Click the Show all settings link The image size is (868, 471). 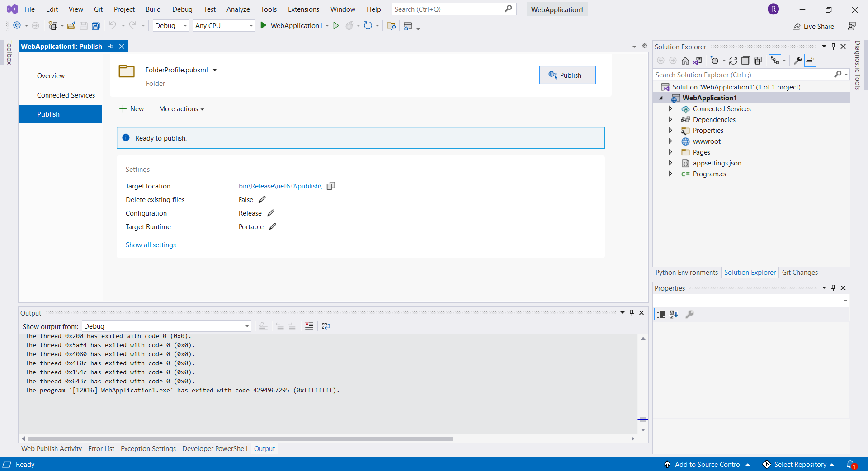pos(151,245)
